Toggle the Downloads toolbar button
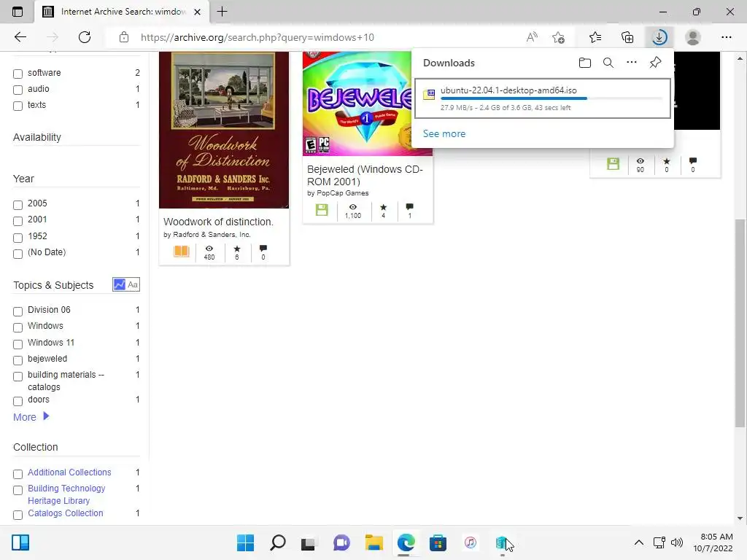Viewport: 747px width, 560px height. pyautogui.click(x=659, y=37)
